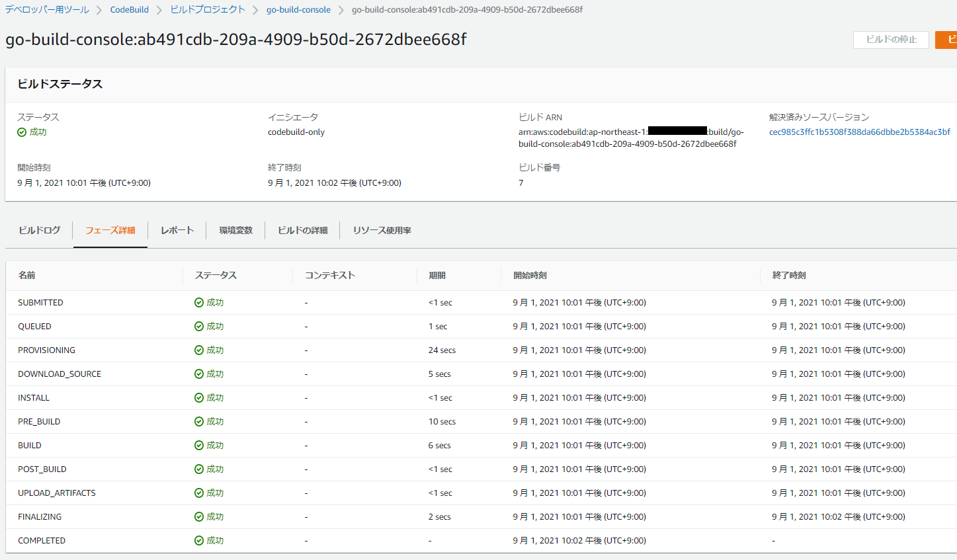Select the フェーズ詳細 tab
The width and height of the screenshot is (957, 560).
coord(110,230)
